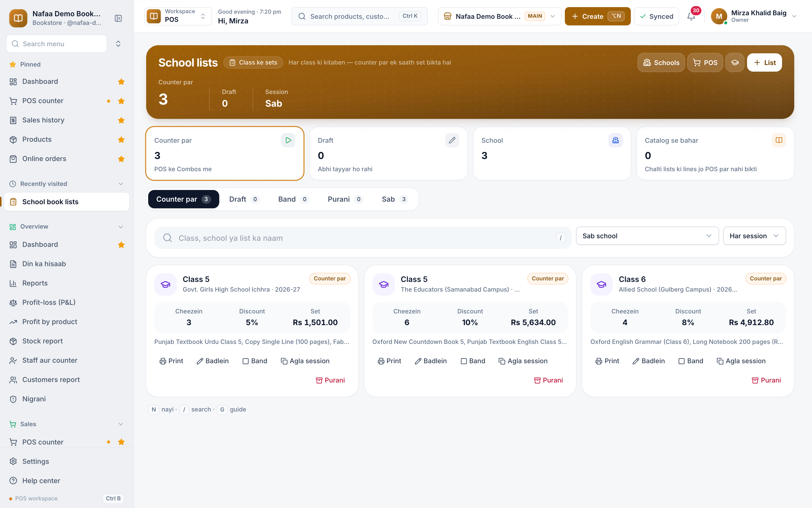Open Schools from the banner
The height and width of the screenshot is (508, 812).
pyautogui.click(x=661, y=62)
